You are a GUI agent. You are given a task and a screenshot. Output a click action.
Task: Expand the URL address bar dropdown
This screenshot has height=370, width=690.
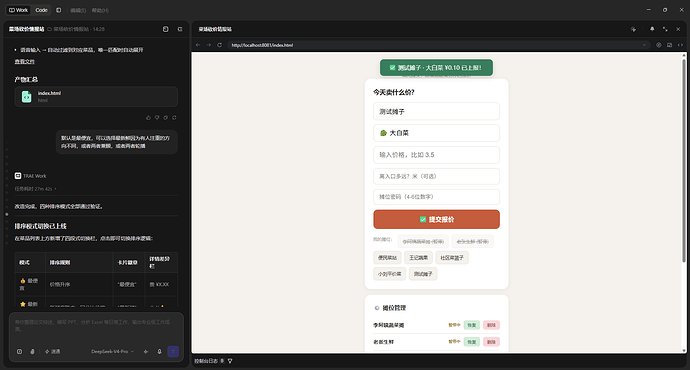coord(644,45)
